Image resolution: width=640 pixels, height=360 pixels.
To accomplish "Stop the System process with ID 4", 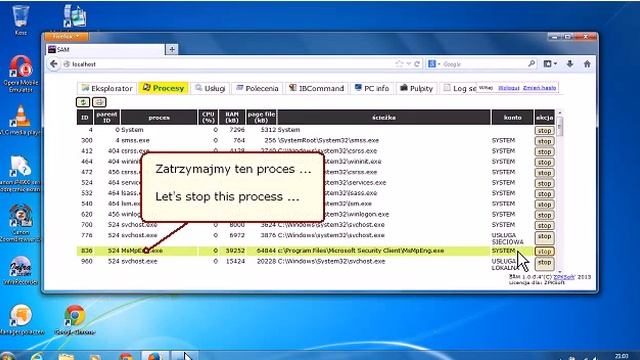I will pos(544,131).
